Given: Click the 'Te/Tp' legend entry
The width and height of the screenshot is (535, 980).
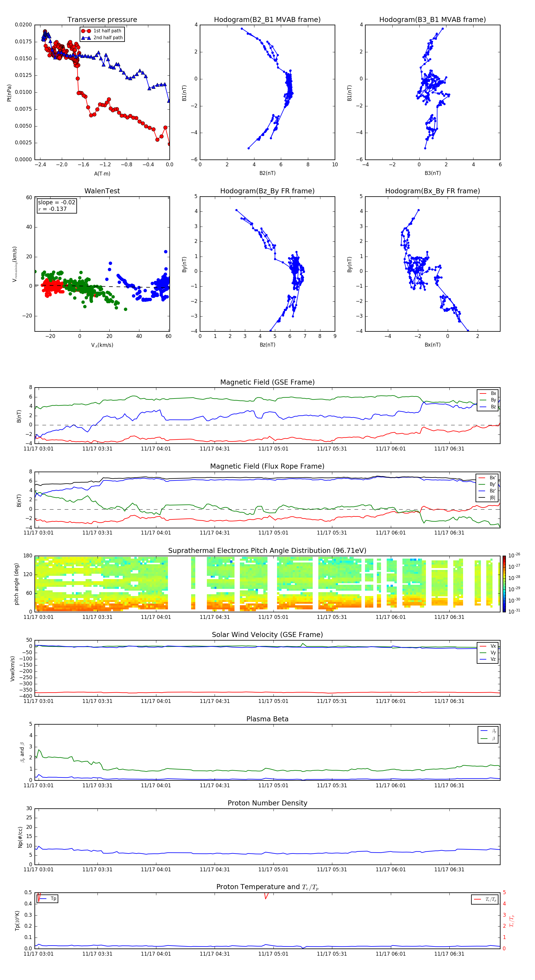Looking at the screenshot, I should click(x=485, y=899).
